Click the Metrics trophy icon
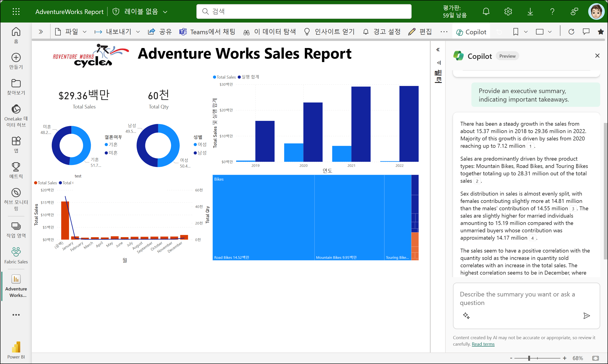608x364 pixels. coord(16,167)
